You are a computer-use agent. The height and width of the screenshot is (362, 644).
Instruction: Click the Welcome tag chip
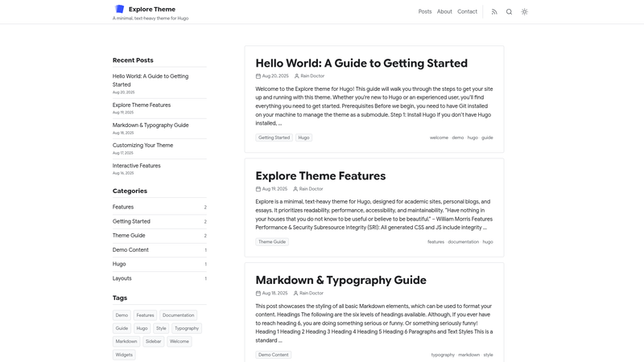(179, 341)
